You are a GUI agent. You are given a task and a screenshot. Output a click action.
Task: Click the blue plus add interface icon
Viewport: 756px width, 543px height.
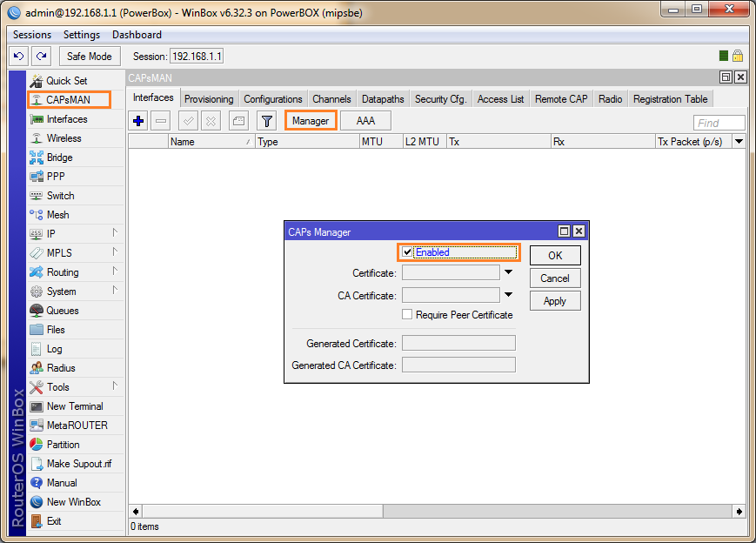(x=138, y=121)
